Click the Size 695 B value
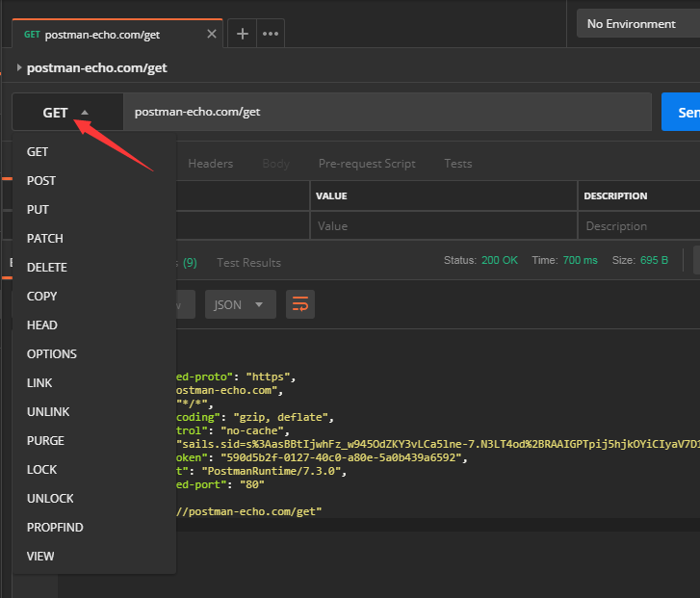Image resolution: width=700 pixels, height=598 pixels. 654,260
